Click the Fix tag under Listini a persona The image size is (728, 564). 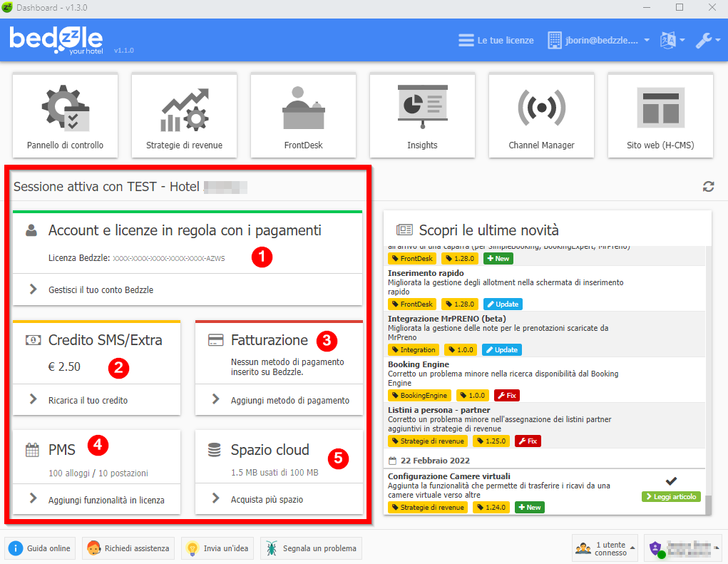click(528, 441)
